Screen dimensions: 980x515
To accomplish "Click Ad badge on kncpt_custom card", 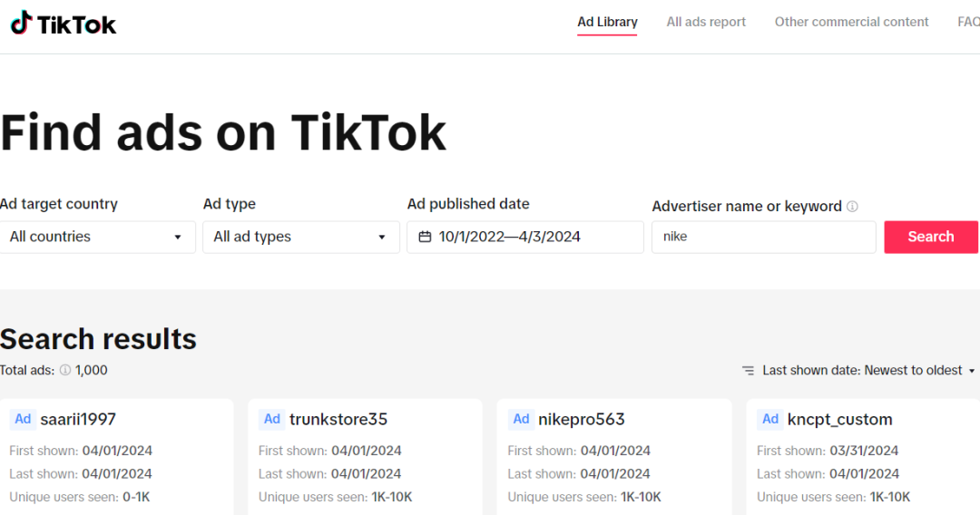I will [x=770, y=419].
